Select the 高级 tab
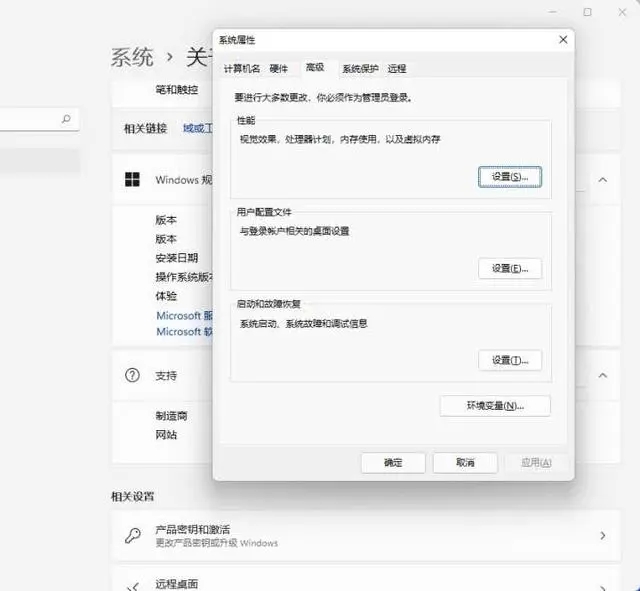The image size is (640, 591). (315, 67)
